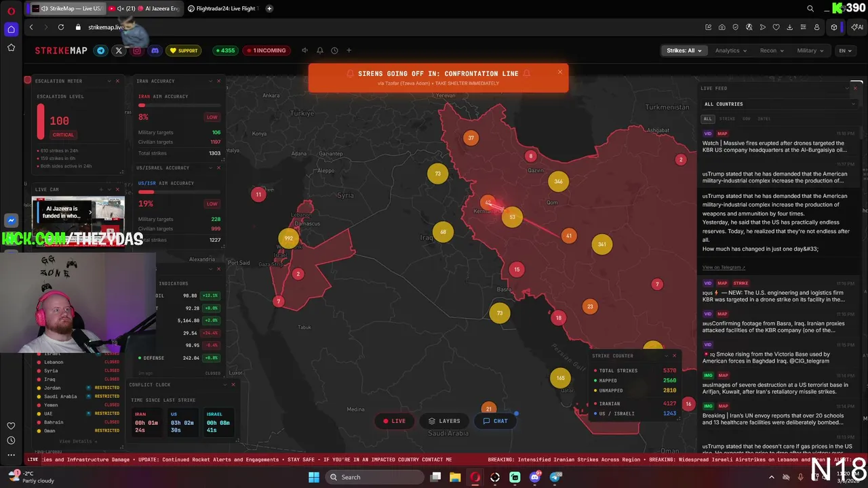
Task: Close the Strike Counter panel
Action: pyautogui.click(x=674, y=355)
